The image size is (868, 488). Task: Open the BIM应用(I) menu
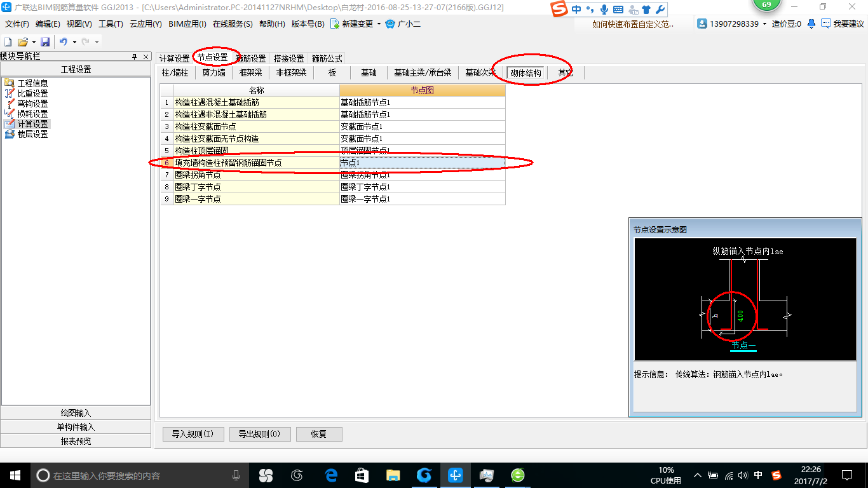(x=187, y=24)
